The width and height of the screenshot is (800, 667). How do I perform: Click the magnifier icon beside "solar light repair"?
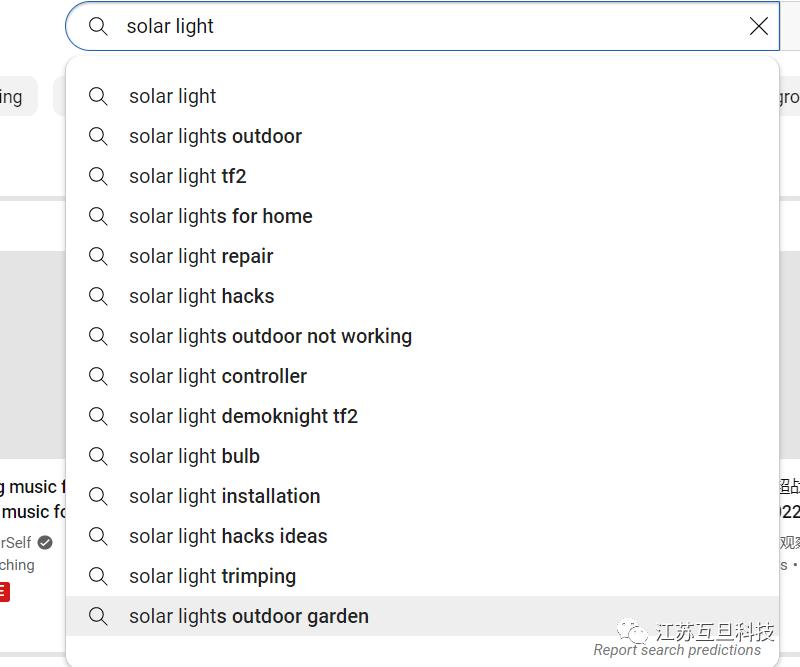(98, 256)
